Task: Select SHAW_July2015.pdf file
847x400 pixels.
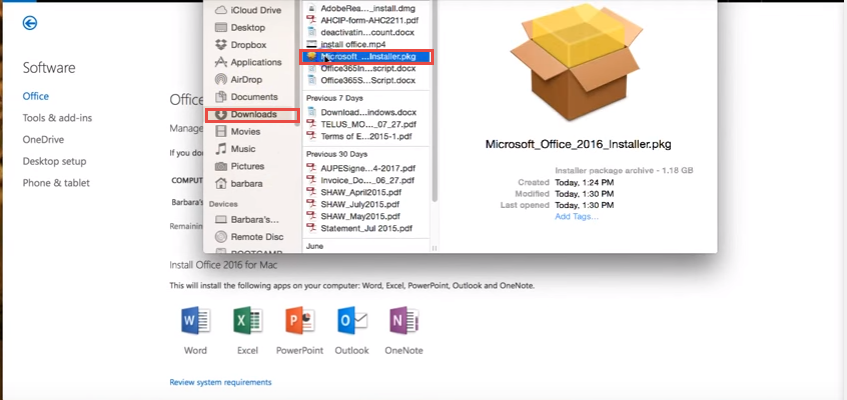Action: [353, 204]
